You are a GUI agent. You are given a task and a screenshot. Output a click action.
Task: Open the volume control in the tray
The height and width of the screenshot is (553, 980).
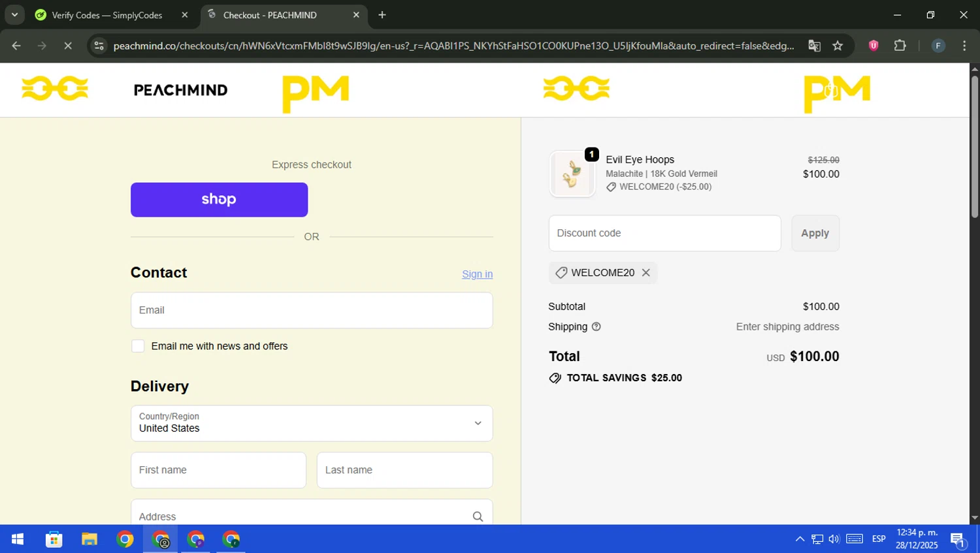pos(834,539)
